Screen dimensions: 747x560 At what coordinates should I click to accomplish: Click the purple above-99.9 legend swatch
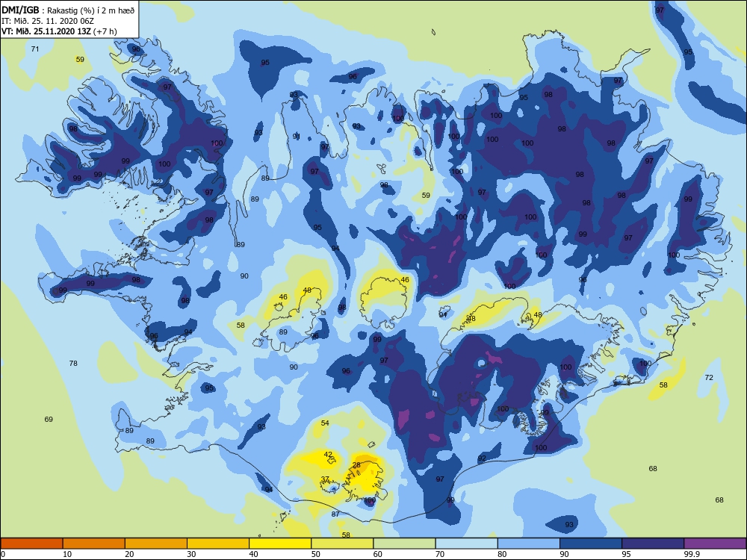pos(715,544)
